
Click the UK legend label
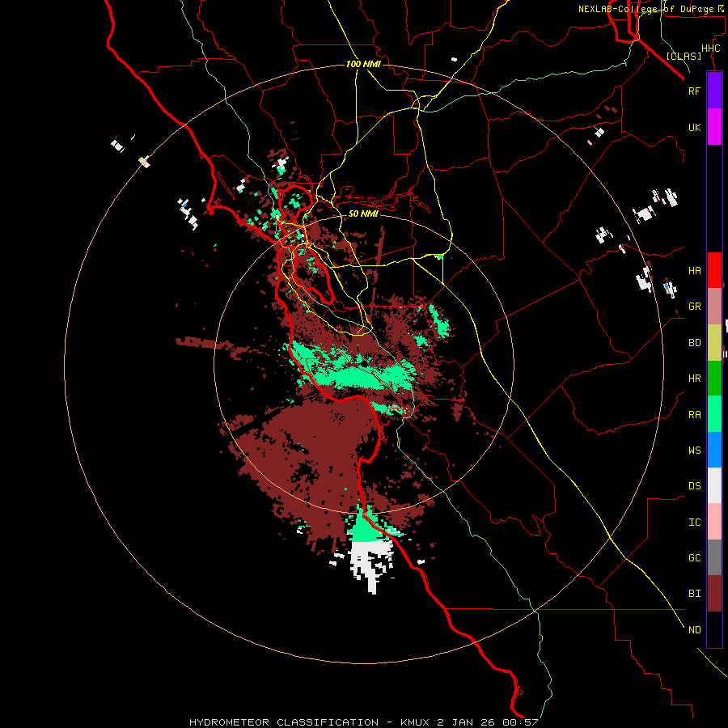pos(694,127)
